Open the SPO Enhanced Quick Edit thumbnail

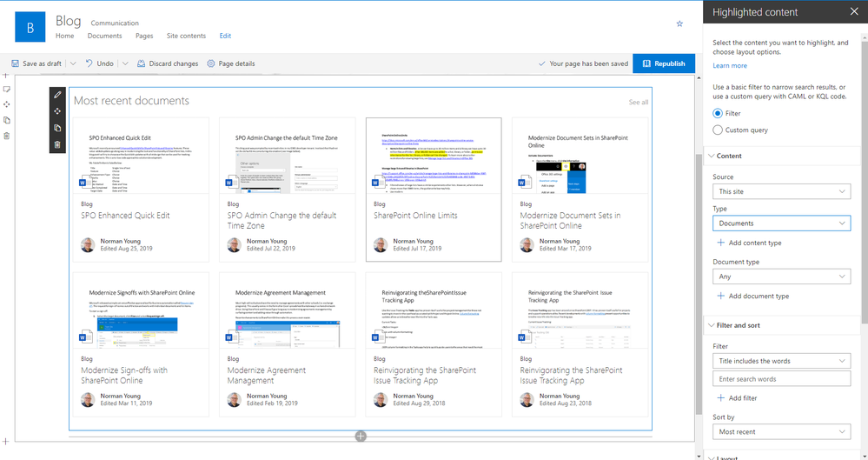click(141, 156)
